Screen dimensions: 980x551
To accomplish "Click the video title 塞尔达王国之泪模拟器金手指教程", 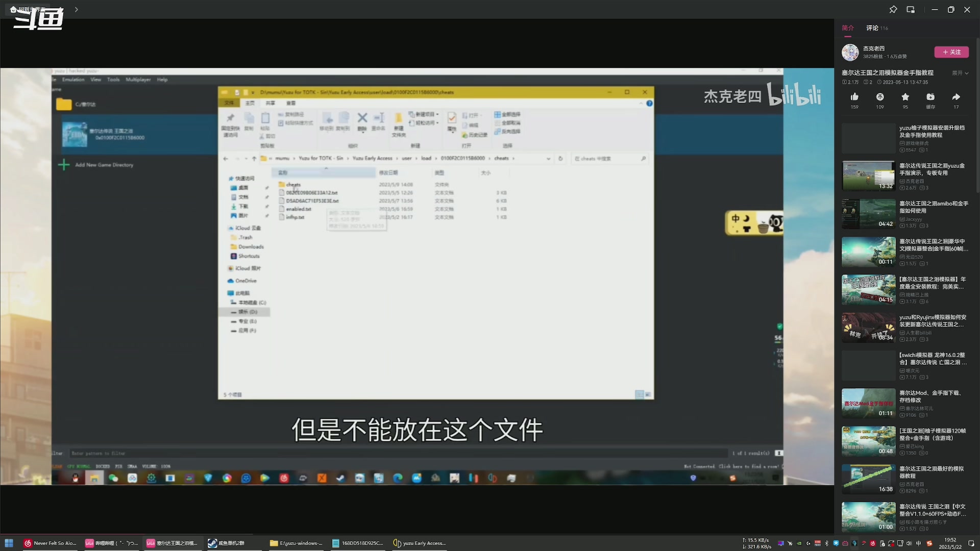I will (x=888, y=73).
